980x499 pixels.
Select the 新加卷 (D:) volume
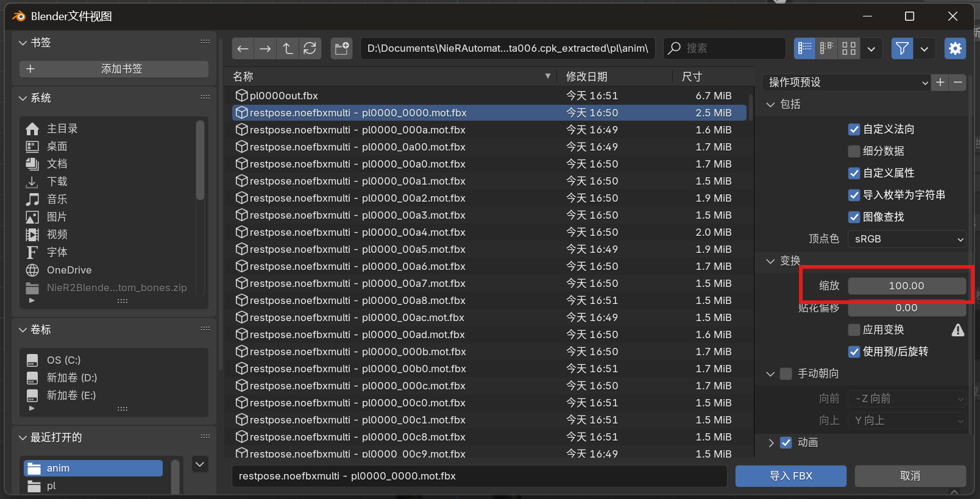71,378
